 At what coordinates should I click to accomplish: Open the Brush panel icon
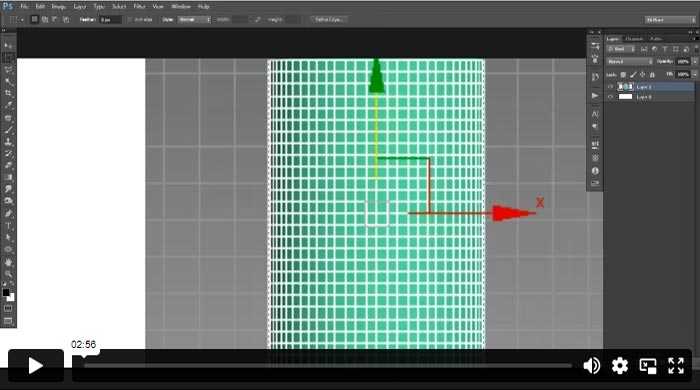[595, 58]
